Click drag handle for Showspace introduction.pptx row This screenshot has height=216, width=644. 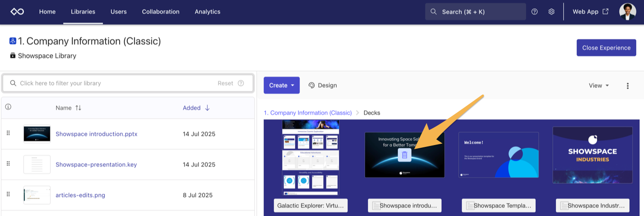(x=8, y=134)
